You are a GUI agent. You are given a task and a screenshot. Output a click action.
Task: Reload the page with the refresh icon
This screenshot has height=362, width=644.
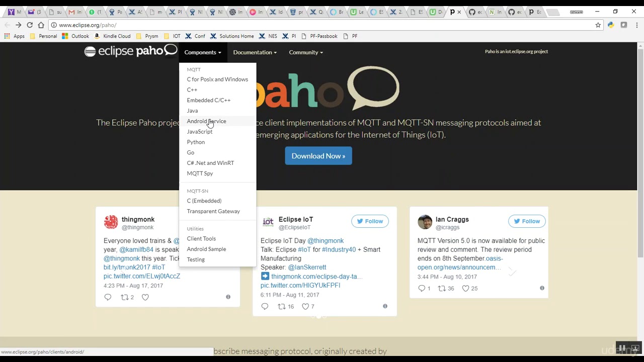pos(30,25)
